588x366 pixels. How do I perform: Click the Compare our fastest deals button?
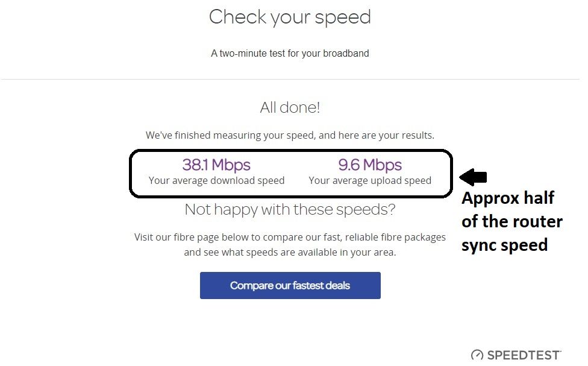point(290,285)
